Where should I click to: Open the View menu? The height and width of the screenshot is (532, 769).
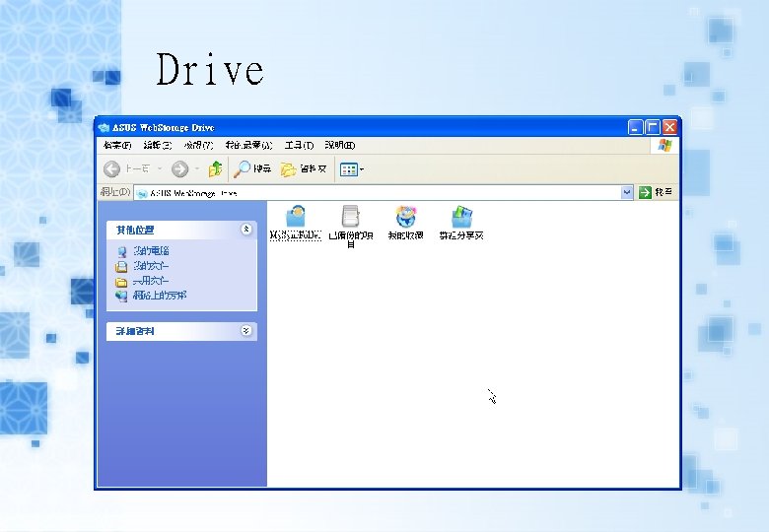click(198, 146)
